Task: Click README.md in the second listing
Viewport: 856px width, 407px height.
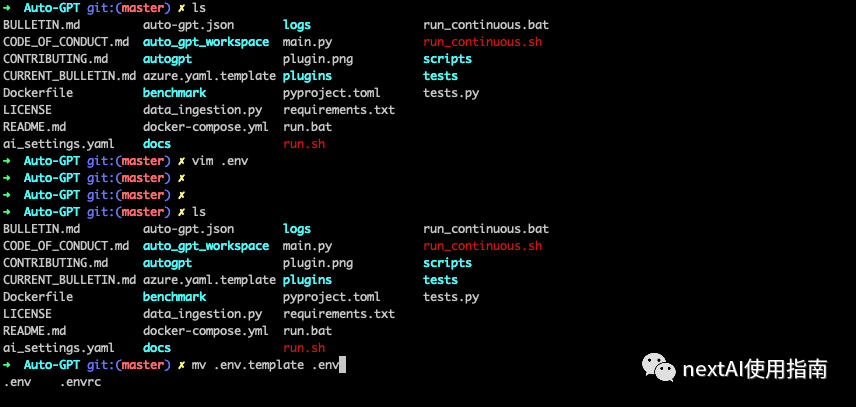Action: (34, 331)
